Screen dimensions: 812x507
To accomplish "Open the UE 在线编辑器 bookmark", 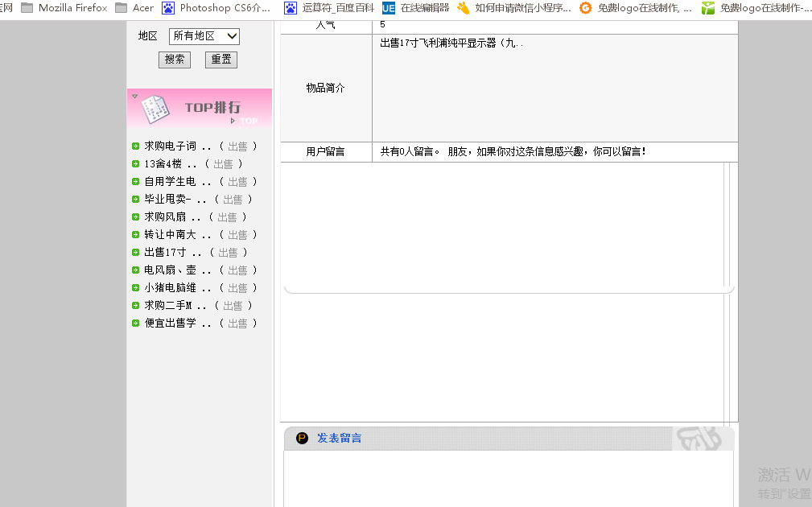I will [416, 8].
